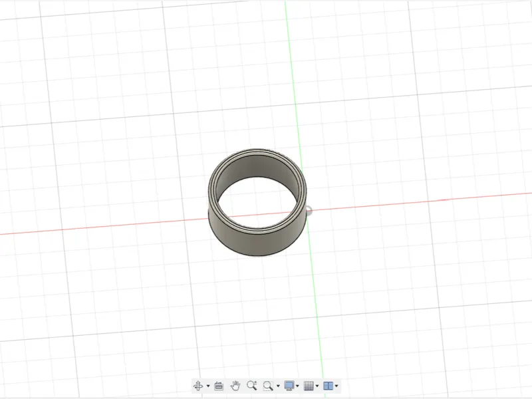Select the Zoom magnifier tool
This screenshot has width=532, height=399.
click(x=252, y=386)
